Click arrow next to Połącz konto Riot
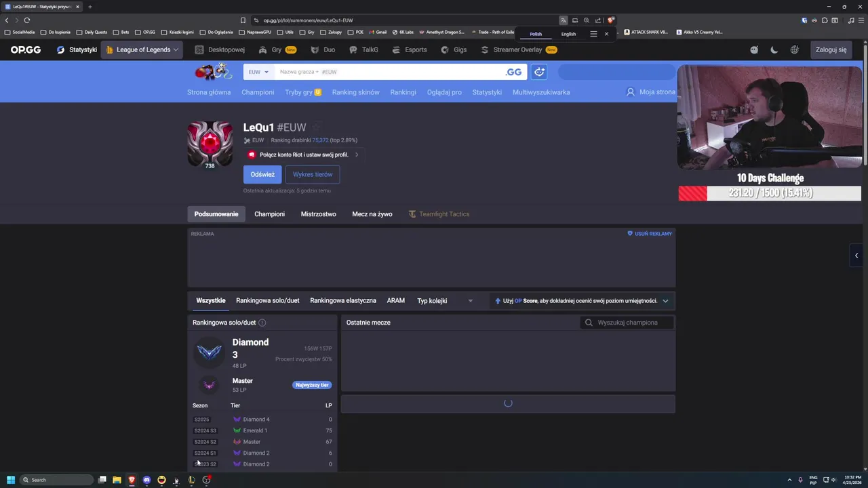The image size is (868, 488). coord(357,155)
